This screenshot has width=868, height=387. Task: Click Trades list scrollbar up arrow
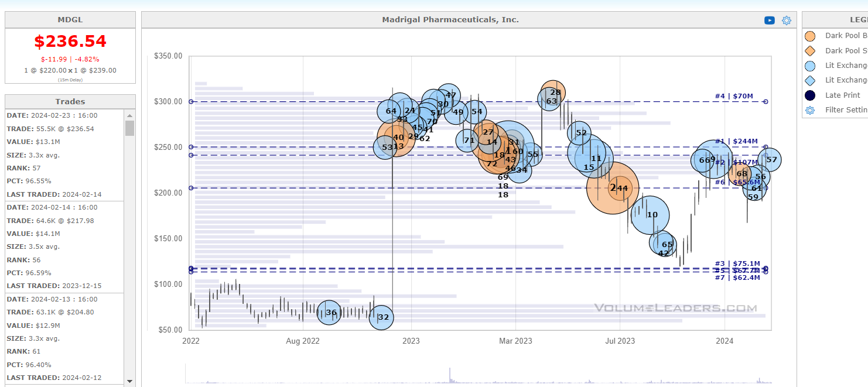129,114
